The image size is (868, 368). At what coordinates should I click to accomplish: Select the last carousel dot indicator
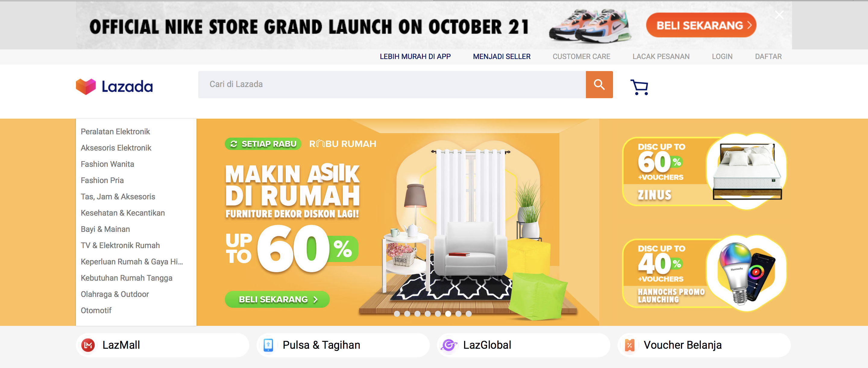pyautogui.click(x=469, y=314)
